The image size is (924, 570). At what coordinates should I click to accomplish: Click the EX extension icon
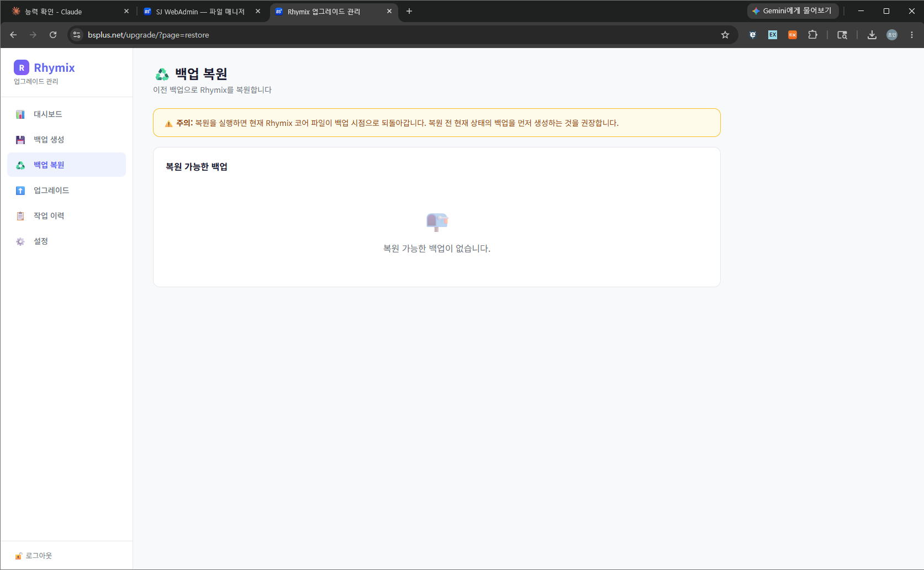pyautogui.click(x=773, y=35)
